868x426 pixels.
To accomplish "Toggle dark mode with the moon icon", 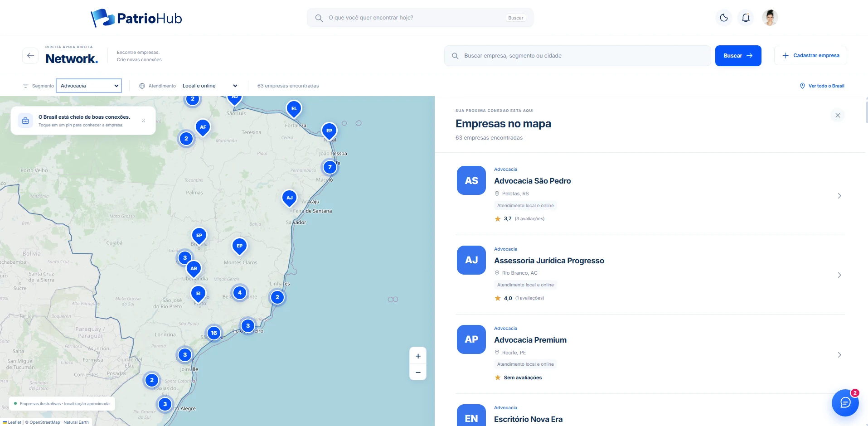I will (x=724, y=18).
